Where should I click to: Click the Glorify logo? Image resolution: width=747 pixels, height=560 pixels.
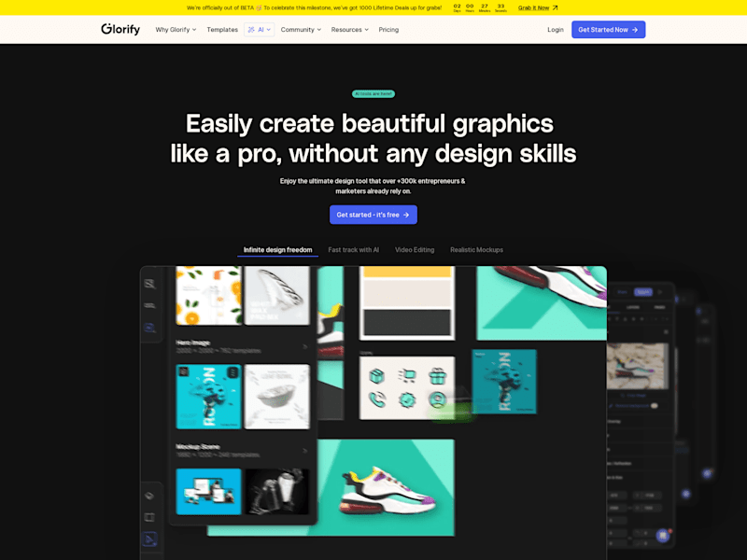tap(120, 29)
